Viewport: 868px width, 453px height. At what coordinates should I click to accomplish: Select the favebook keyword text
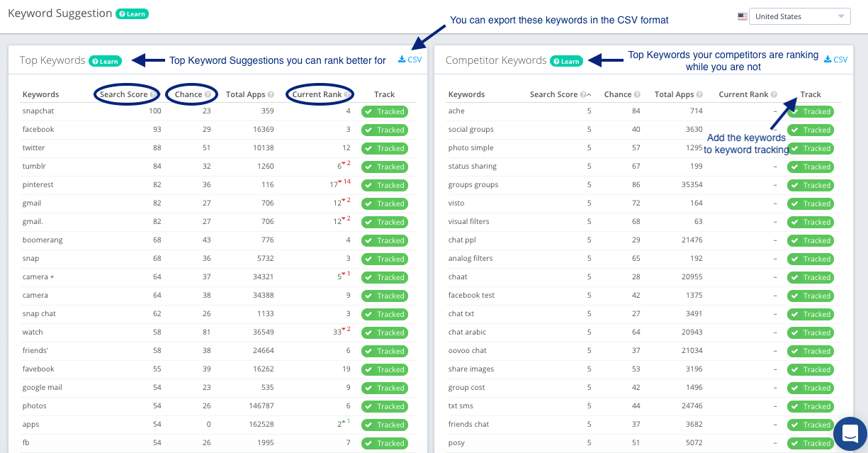pyautogui.click(x=38, y=369)
